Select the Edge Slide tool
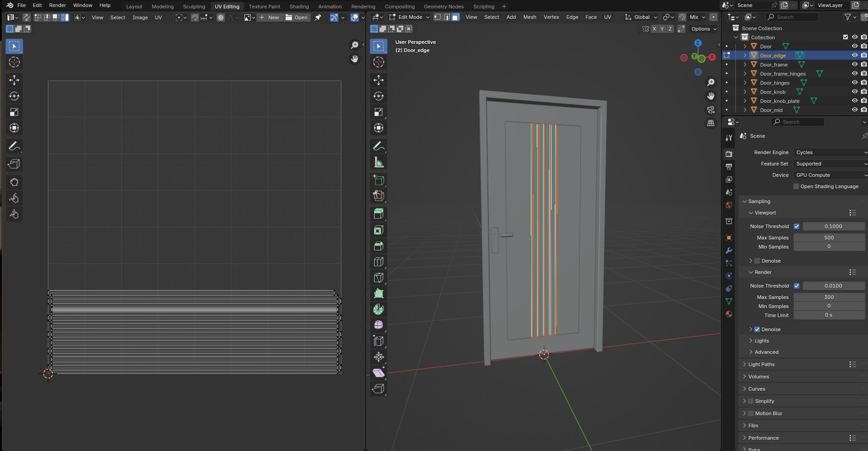Image resolution: width=868 pixels, height=451 pixels. pos(378,341)
